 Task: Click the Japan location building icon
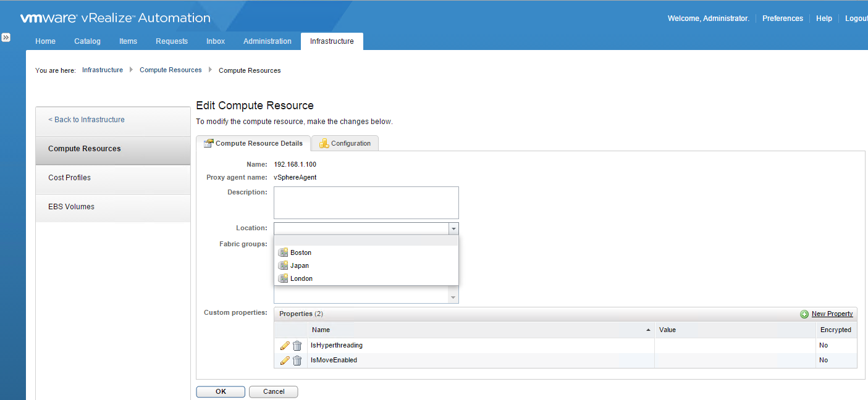point(283,265)
